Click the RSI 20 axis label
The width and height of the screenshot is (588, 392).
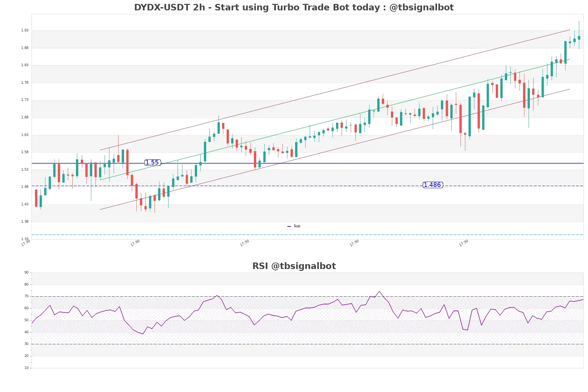(x=26, y=356)
